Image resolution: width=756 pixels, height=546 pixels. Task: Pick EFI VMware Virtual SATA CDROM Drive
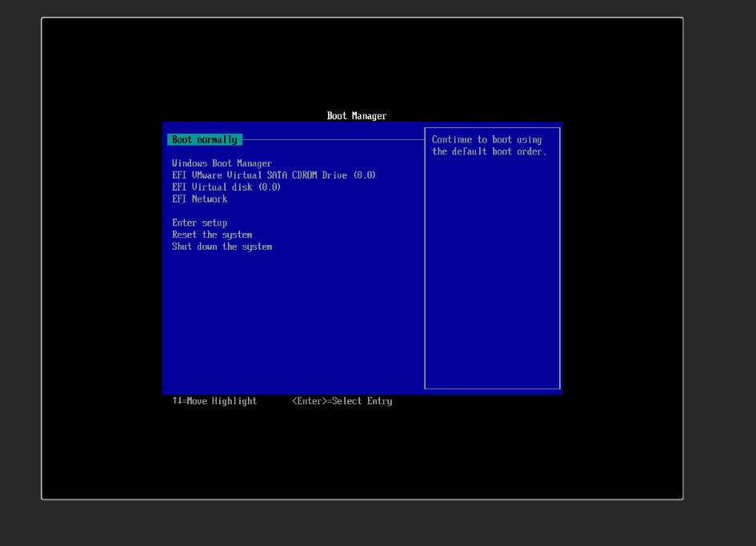tap(274, 175)
